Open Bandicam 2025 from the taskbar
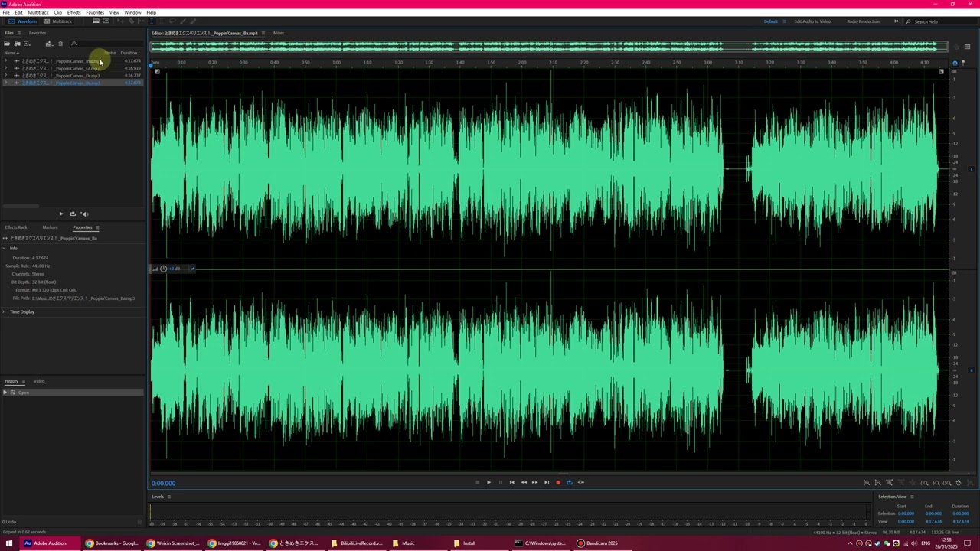The height and width of the screenshot is (551, 980). [597, 543]
